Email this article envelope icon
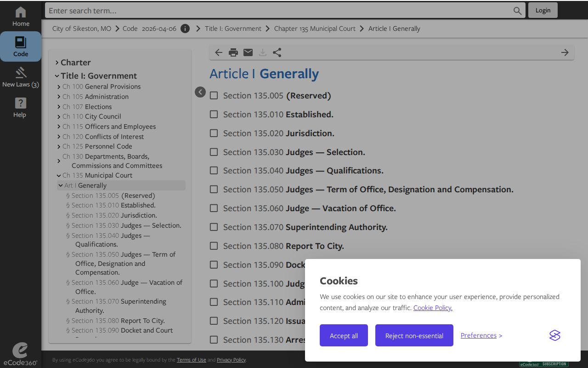Viewport: 588px width, 368px height. point(248,52)
